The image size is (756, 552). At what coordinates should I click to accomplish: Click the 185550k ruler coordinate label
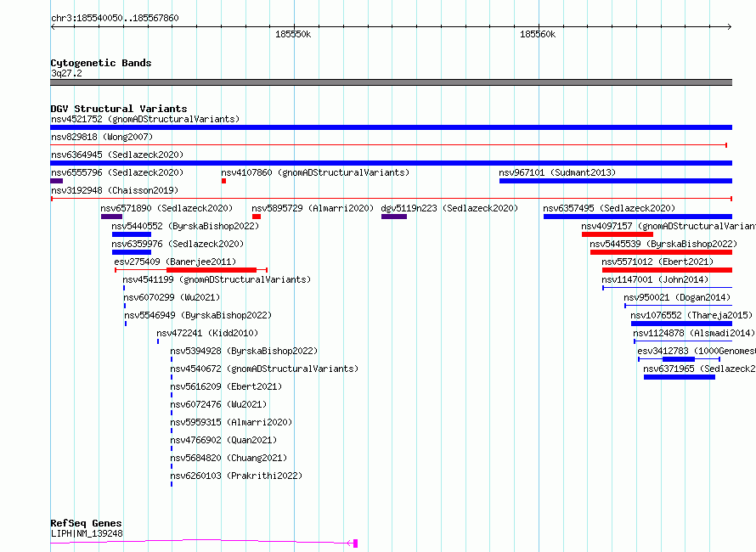point(293,34)
